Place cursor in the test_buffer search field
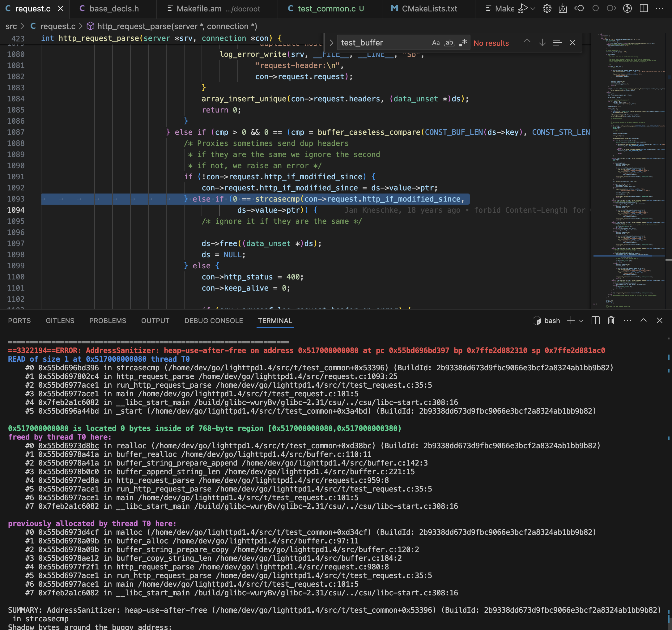672x630 pixels. pyautogui.click(x=372, y=43)
